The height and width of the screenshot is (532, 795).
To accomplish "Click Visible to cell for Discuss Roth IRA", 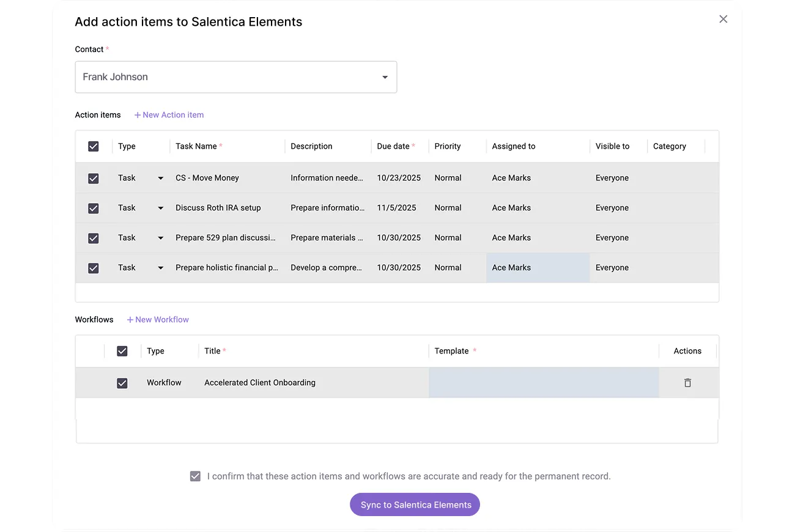I will pyautogui.click(x=619, y=208).
